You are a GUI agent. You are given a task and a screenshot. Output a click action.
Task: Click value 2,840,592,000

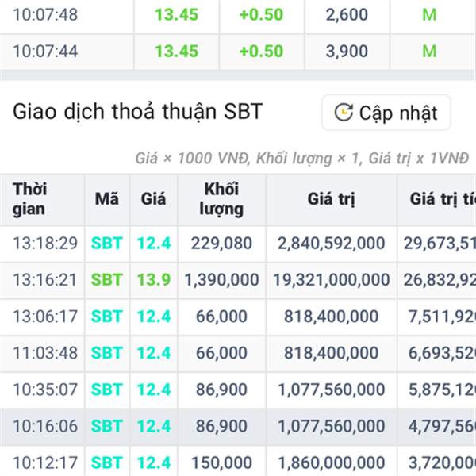pos(331,244)
